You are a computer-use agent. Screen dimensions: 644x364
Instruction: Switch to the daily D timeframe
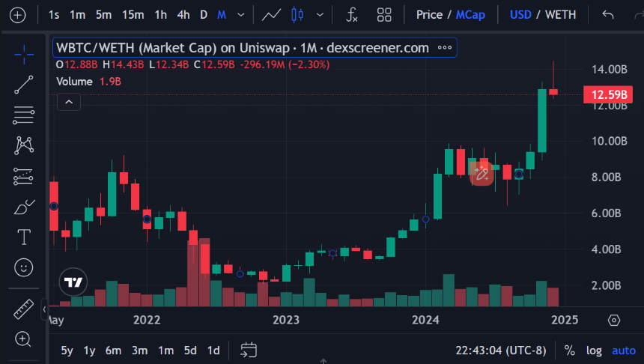click(x=203, y=15)
